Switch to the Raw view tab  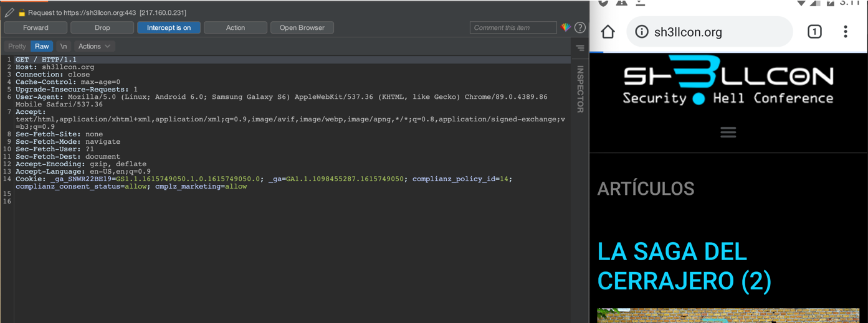42,46
